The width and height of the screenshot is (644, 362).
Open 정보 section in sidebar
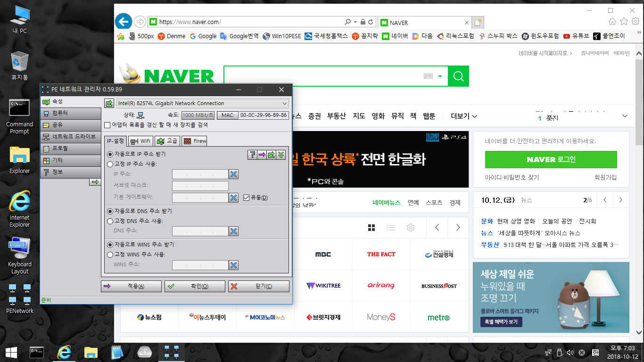click(x=71, y=172)
